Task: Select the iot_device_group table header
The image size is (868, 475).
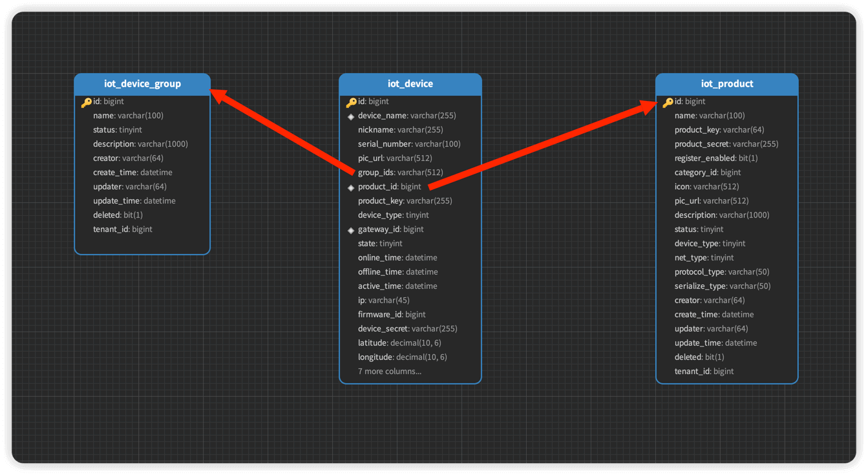Action: click(x=142, y=84)
